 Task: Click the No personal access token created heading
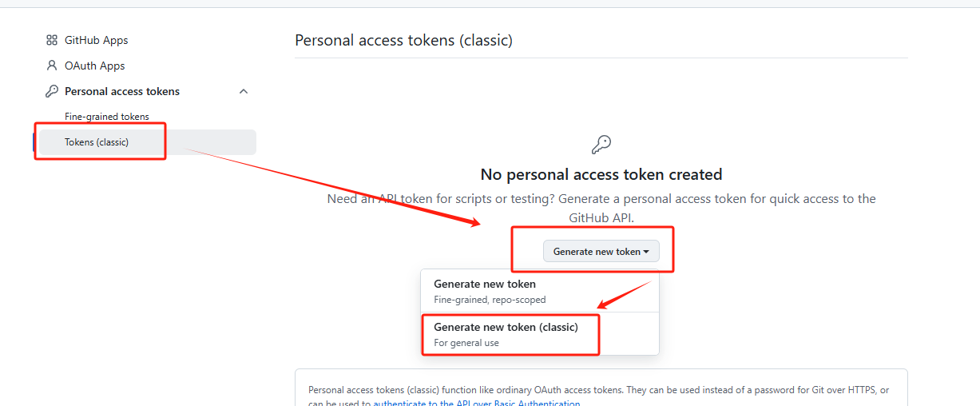click(x=601, y=174)
